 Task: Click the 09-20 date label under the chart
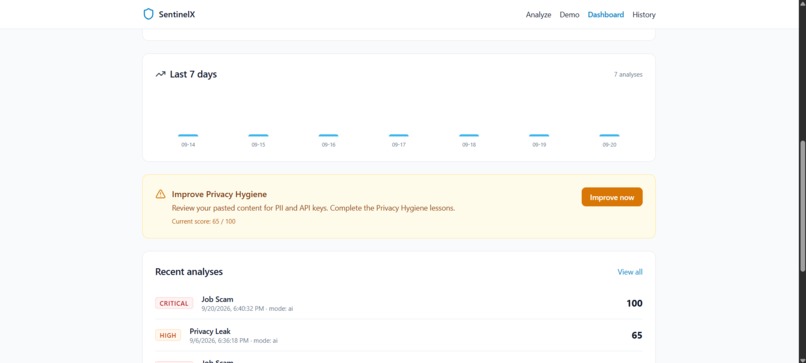[x=610, y=145]
